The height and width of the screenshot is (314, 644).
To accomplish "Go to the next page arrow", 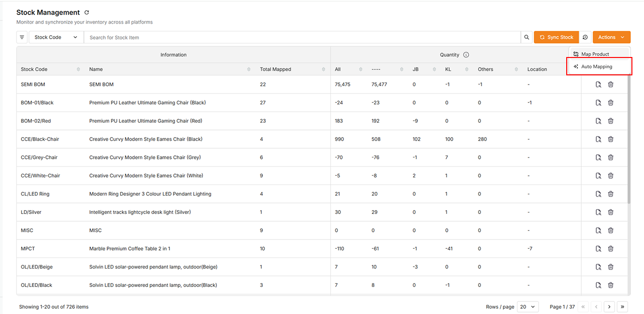I will pyautogui.click(x=610, y=307).
